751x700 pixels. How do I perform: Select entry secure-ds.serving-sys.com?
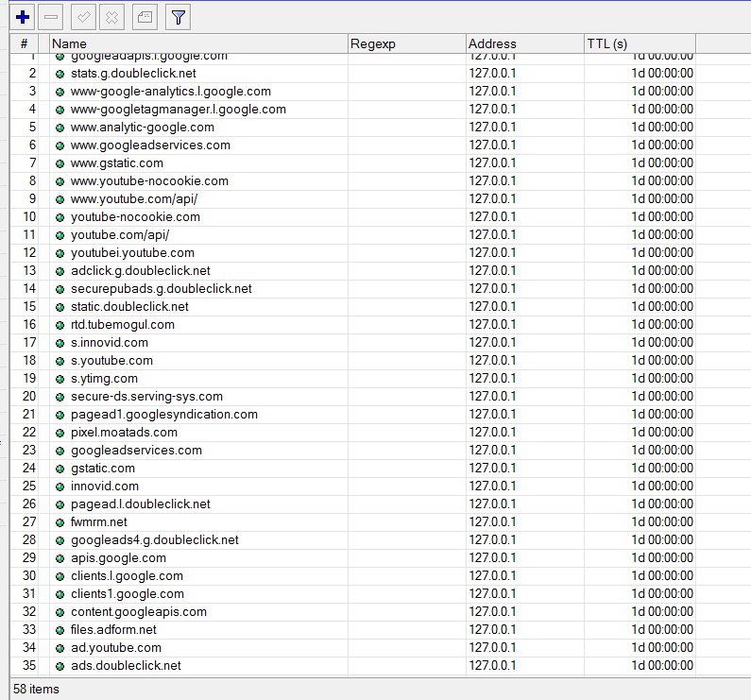(x=147, y=396)
